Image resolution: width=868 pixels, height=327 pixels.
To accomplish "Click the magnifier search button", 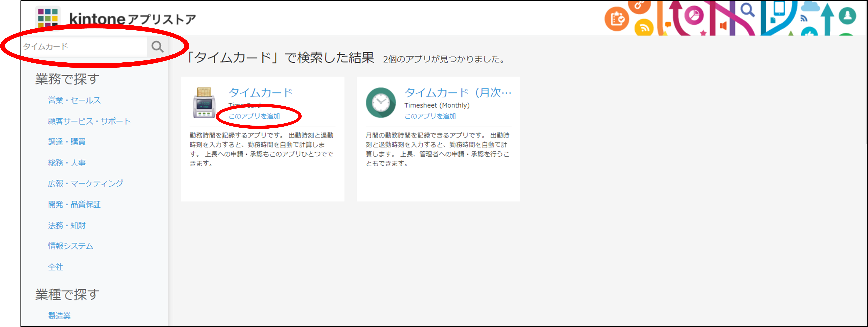I will (157, 47).
